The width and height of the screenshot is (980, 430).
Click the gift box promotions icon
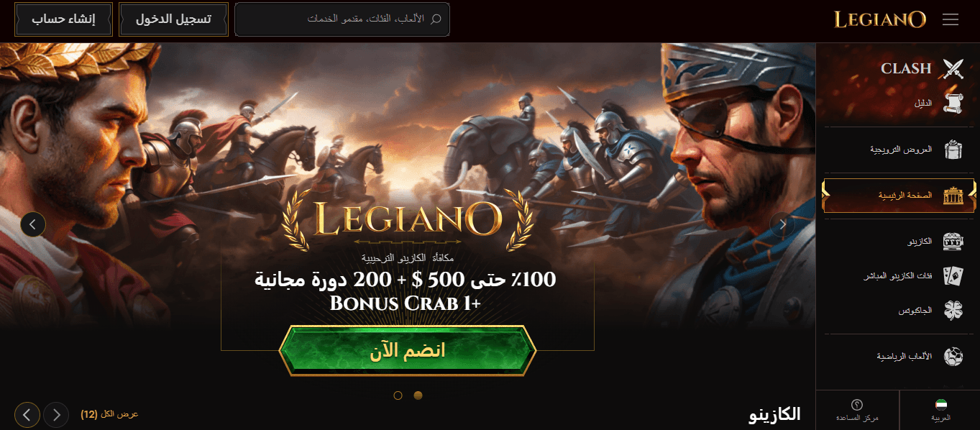coord(953,150)
